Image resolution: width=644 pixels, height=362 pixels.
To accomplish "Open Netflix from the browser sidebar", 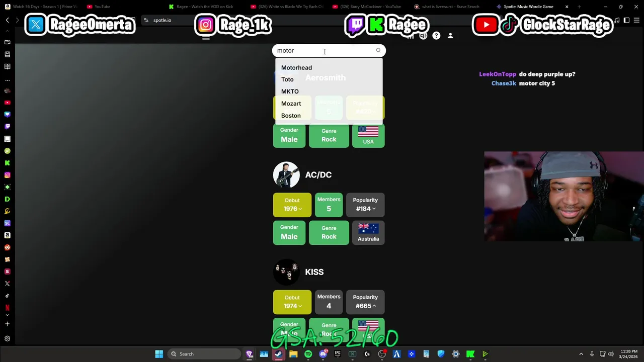I will (7, 308).
